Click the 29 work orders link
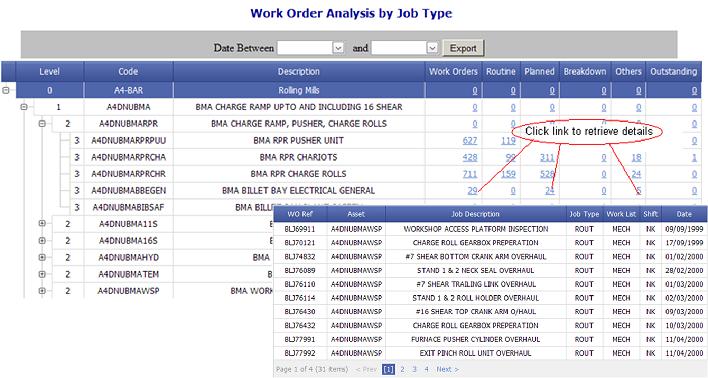Viewport: 708px width, 378px height. pyautogui.click(x=472, y=191)
